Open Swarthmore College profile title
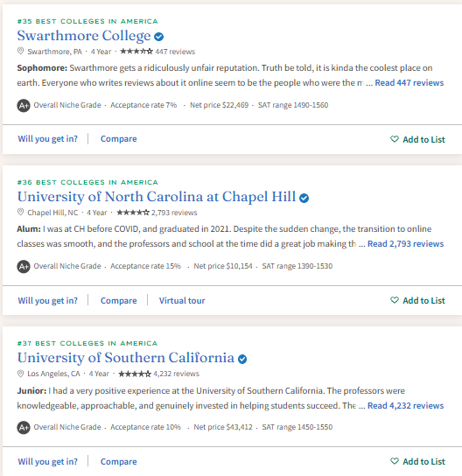The image size is (462, 476). [84, 36]
